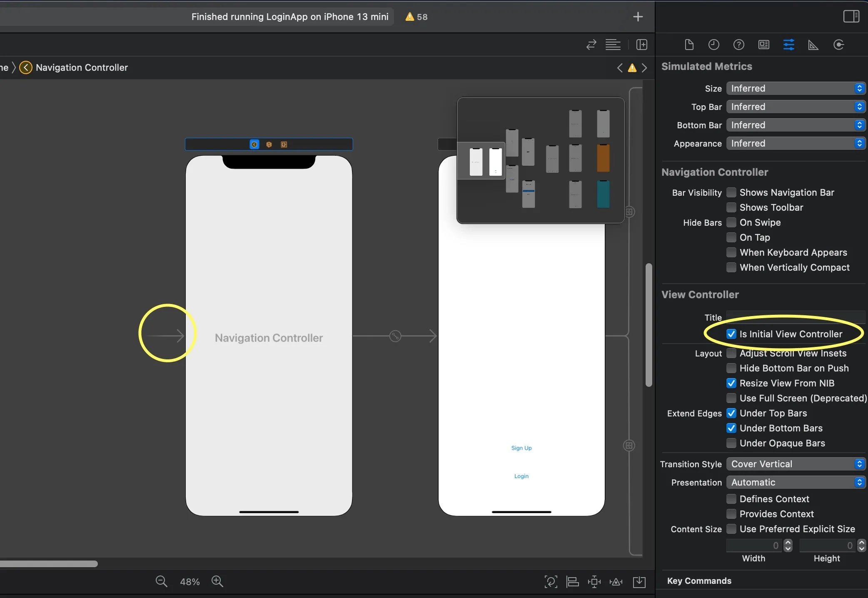
Task: Enable Shows Navigation Bar checkbox
Action: pos(731,192)
